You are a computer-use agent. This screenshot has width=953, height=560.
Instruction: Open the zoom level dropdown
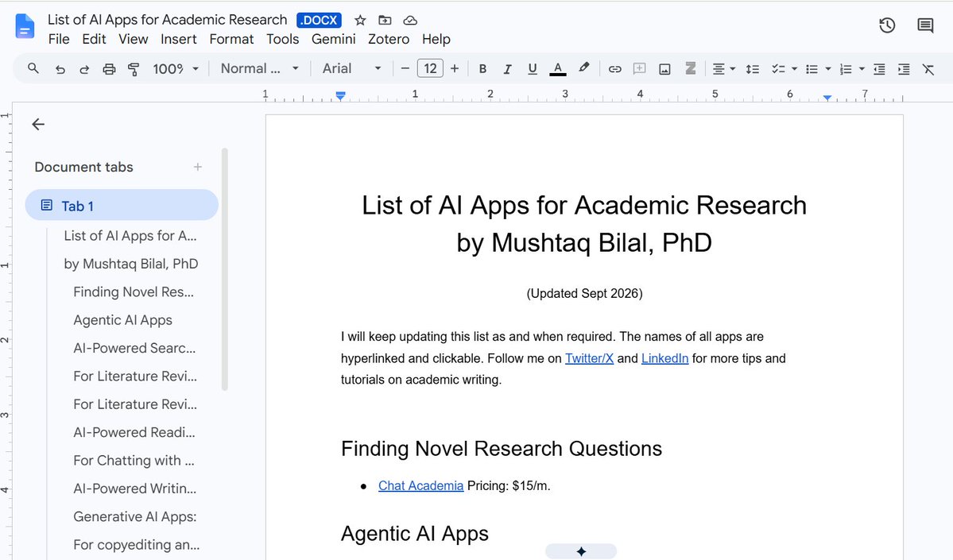click(176, 68)
